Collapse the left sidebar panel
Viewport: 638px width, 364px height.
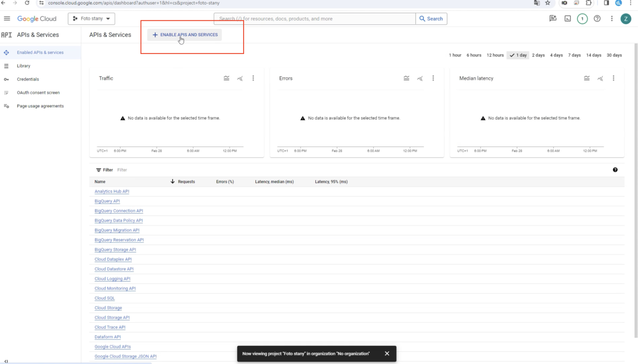click(6, 361)
